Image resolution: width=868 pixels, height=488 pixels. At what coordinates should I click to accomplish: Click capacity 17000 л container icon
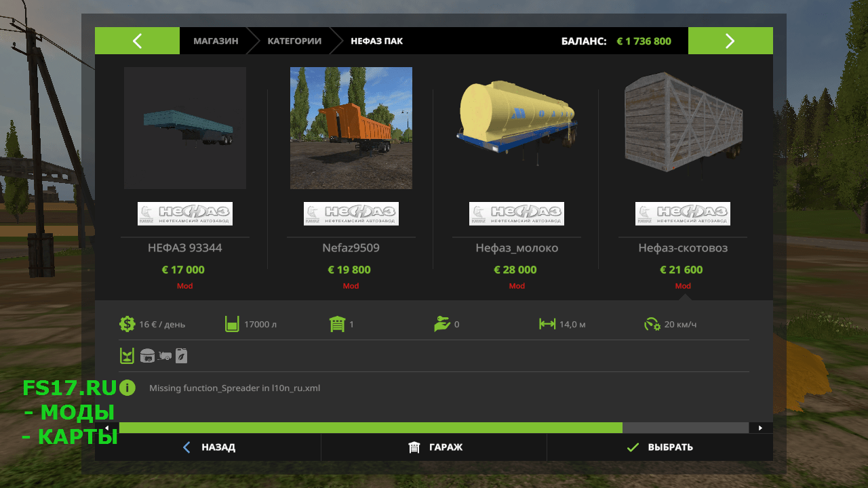[232, 324]
